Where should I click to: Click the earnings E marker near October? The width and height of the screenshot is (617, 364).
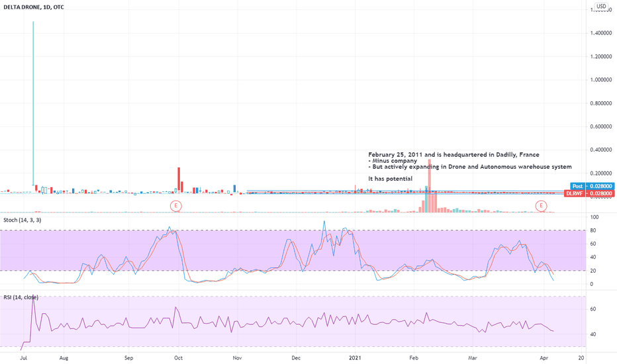(176, 205)
